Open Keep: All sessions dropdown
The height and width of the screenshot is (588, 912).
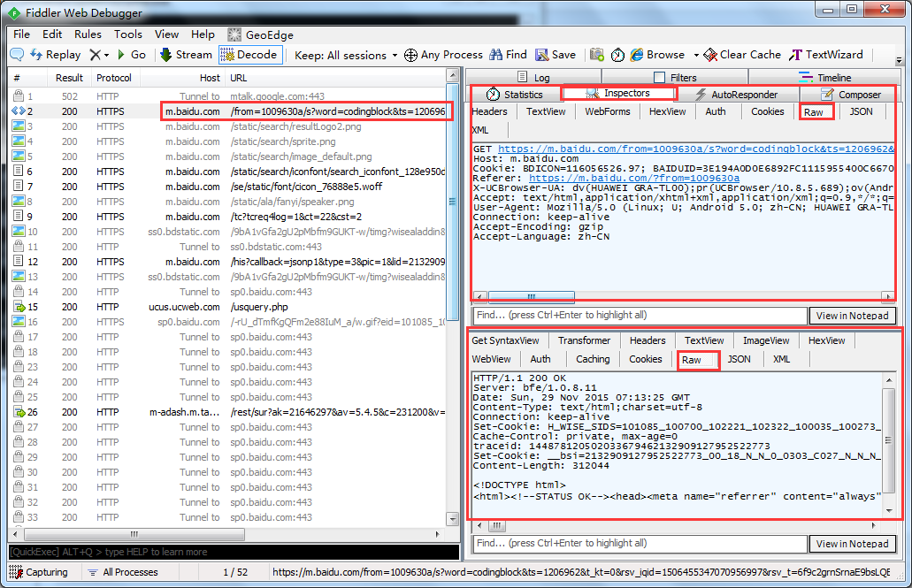coord(346,55)
